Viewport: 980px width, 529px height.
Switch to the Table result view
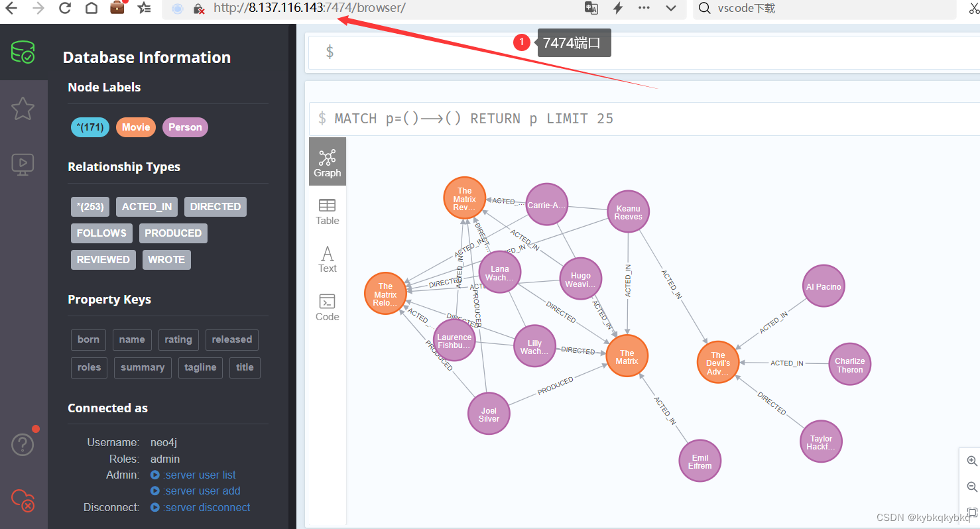tap(327, 211)
